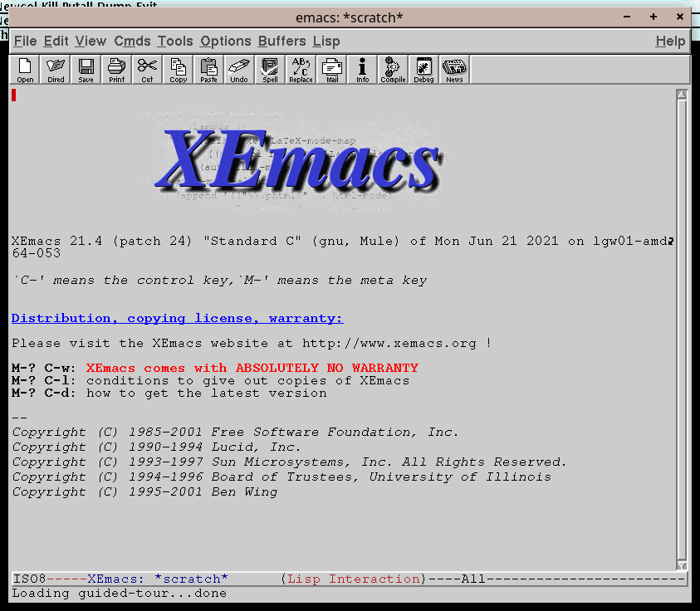Open the Info documentation icon
The width and height of the screenshot is (700, 611).
point(363,70)
